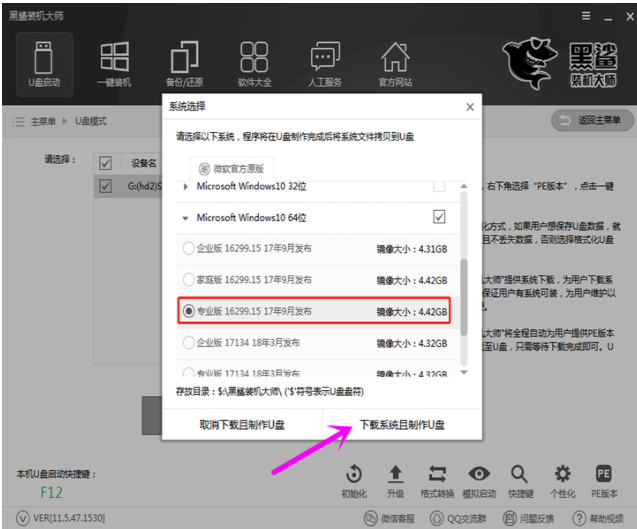Screen dimensions: 637x529
Task: Select 专业版 16299.15 radio button
Action: pos(188,311)
